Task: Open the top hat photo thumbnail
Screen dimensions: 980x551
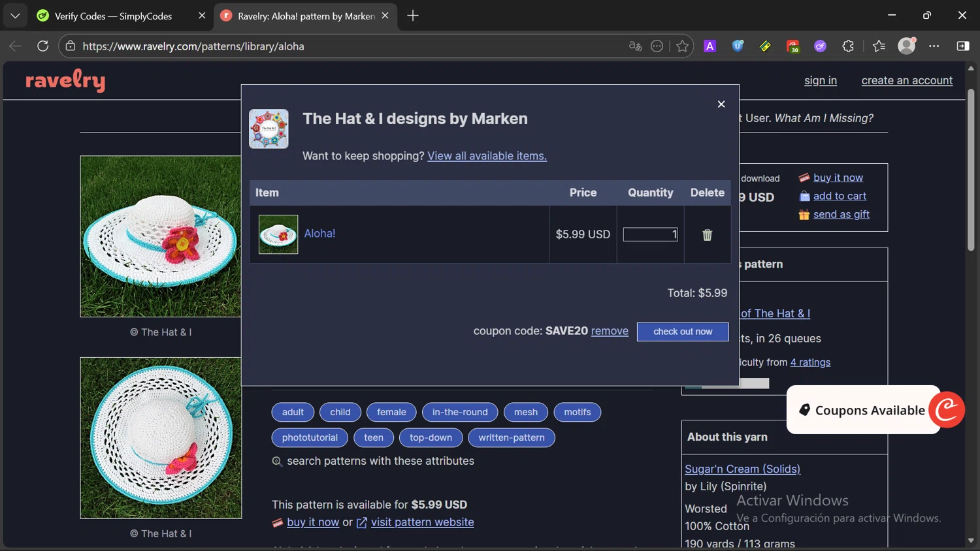Action: 161,236
